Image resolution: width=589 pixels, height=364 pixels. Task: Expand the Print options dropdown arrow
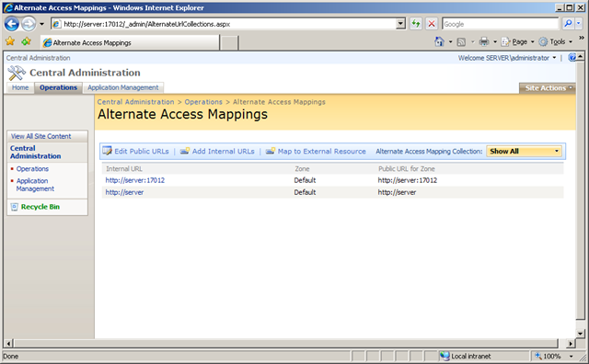495,41
